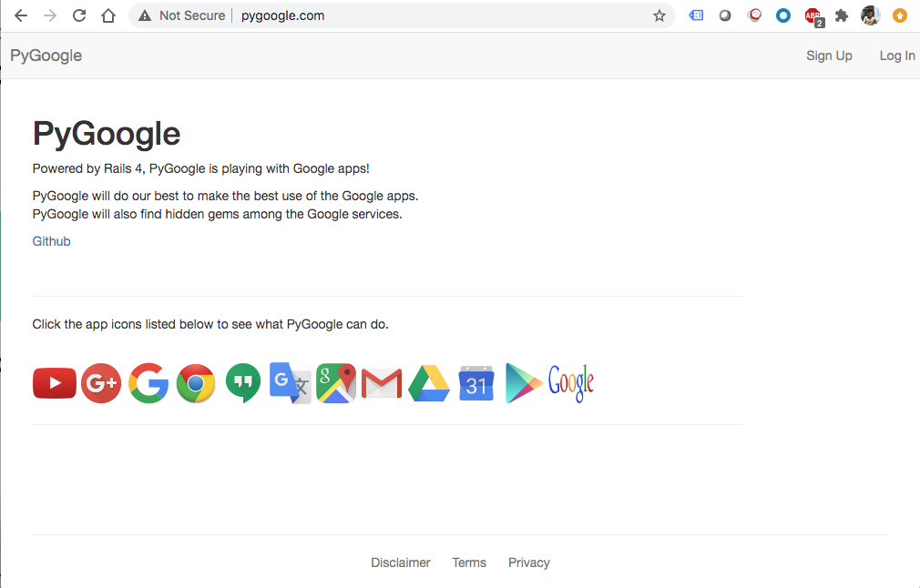
Task: Click the 'PyGoogle will do our best' sentence
Action: point(225,196)
